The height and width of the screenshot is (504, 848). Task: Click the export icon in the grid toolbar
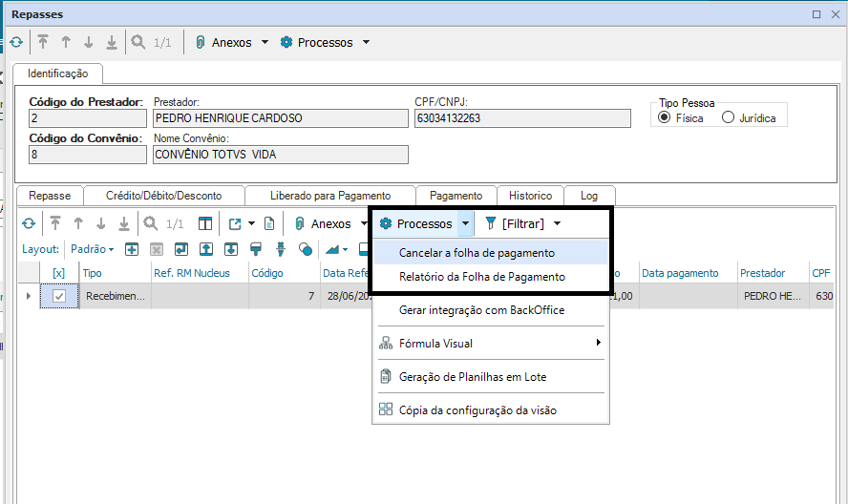tap(235, 223)
